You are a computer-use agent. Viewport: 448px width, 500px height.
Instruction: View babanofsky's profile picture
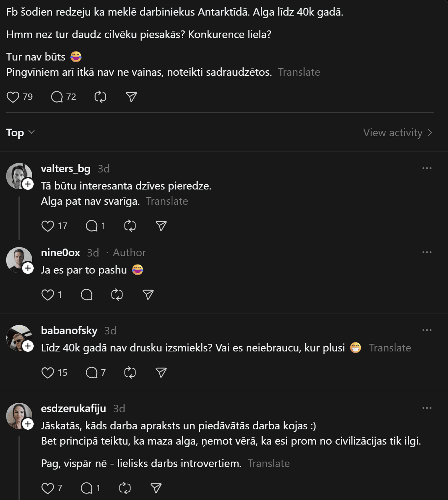point(17,337)
